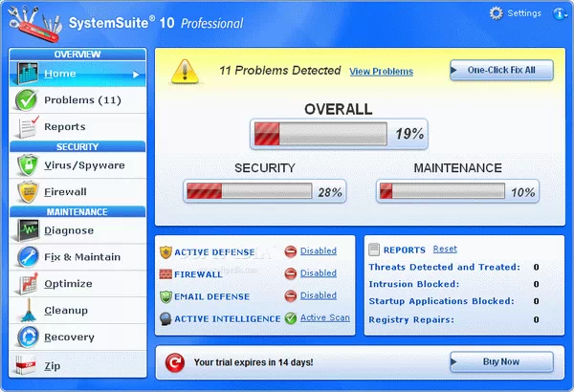574x392 pixels.
Task: Open Fix & Maintain section
Action: (x=77, y=257)
